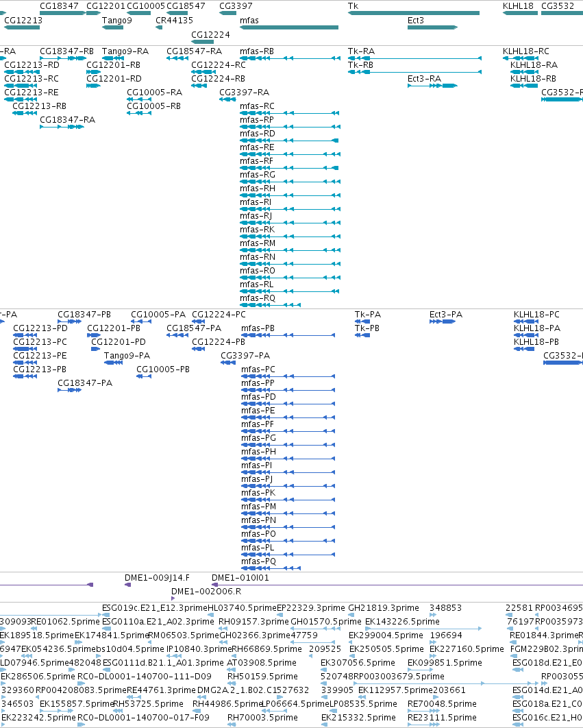Select the KLHL18 gene label
The width and height of the screenshot is (583, 728).
tap(518, 6)
